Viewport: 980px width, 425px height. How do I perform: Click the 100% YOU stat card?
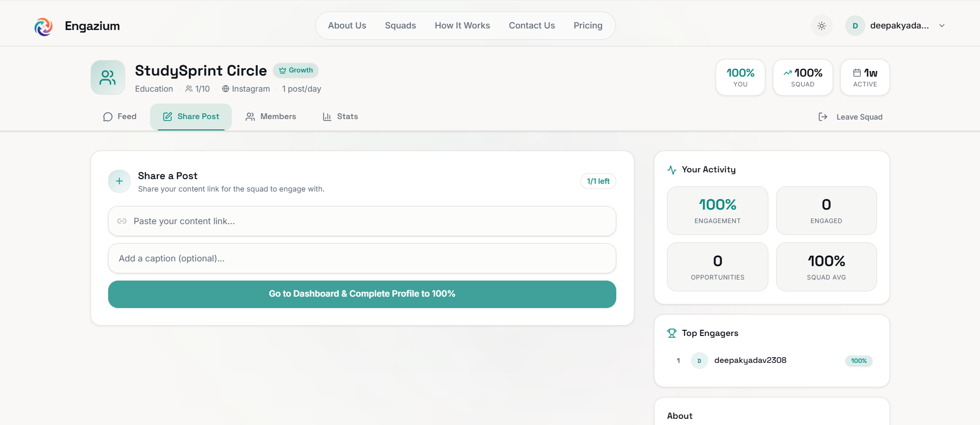point(740,77)
